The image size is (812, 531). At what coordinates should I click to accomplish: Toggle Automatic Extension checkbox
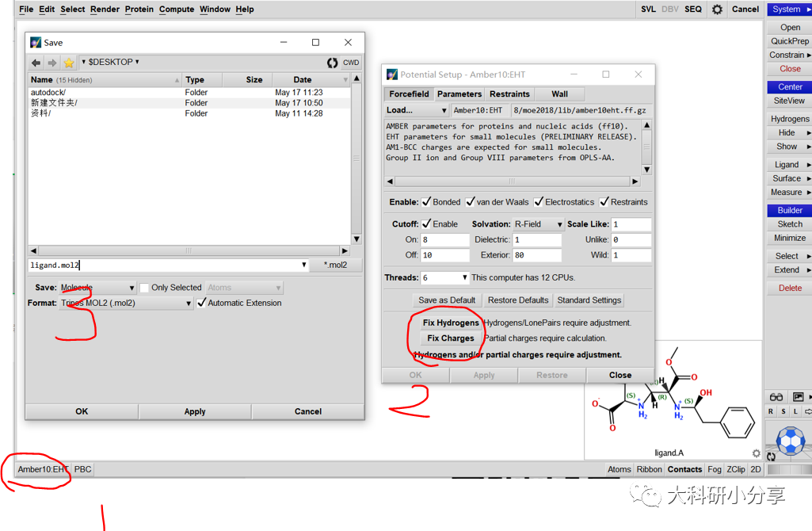pos(201,303)
